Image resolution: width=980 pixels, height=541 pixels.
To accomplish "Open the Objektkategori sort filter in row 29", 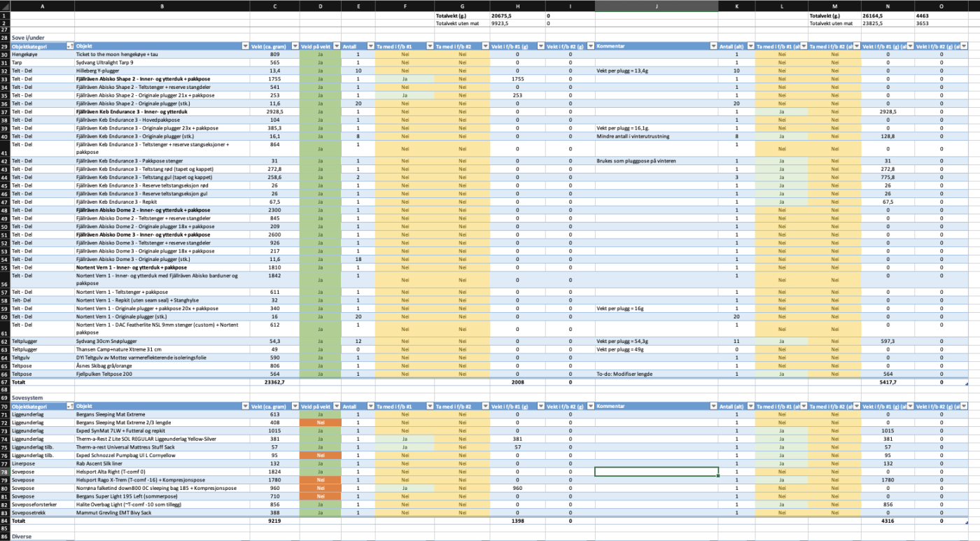I will click(69, 46).
